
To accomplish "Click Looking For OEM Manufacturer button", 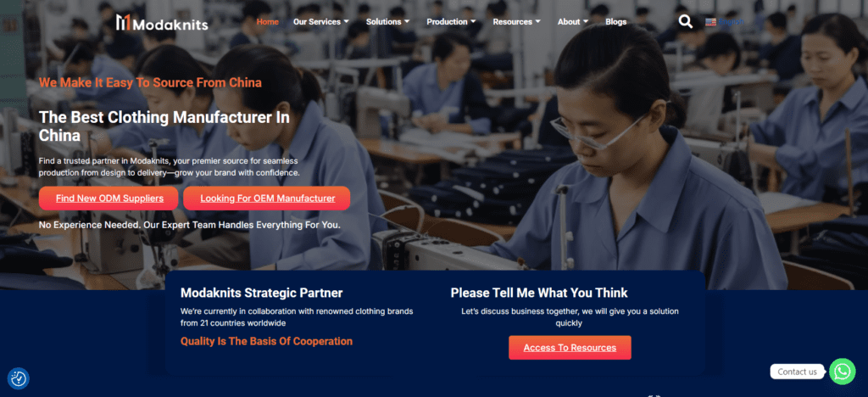I will click(267, 198).
